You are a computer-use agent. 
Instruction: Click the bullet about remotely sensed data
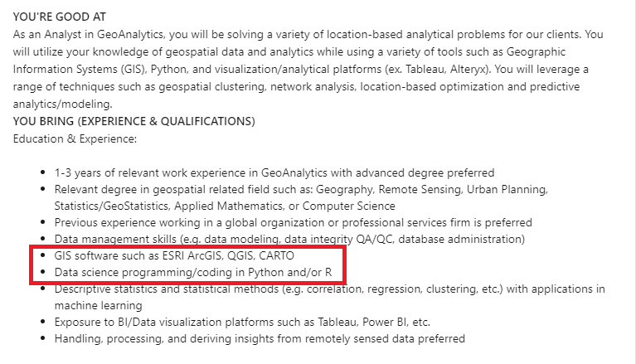point(260,338)
